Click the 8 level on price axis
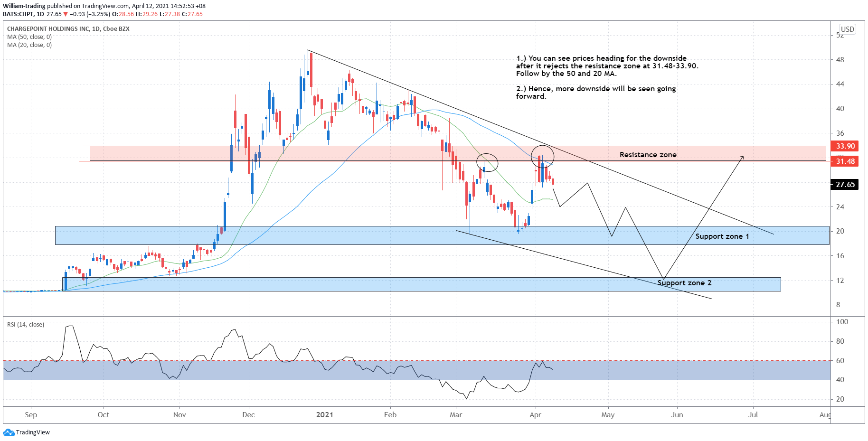This screenshot has height=441, width=868. [838, 305]
